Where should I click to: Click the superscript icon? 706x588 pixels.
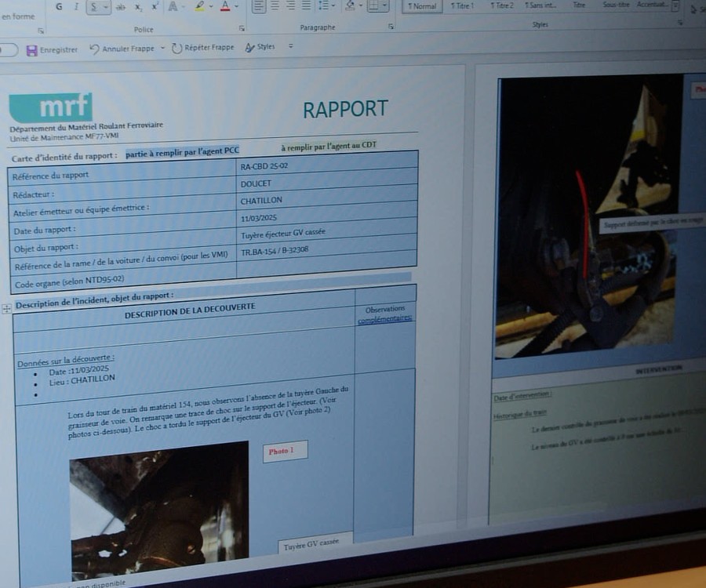pos(155,6)
